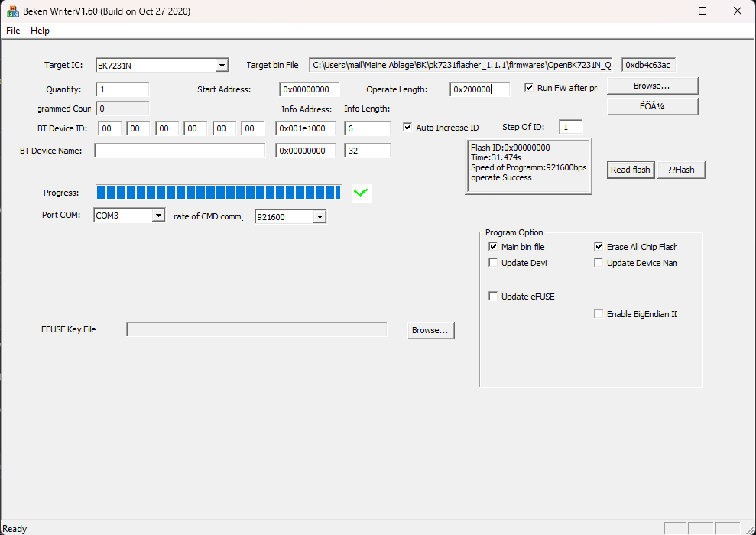Click the Start Address input field
Image resolution: width=756 pixels, height=535 pixels.
tap(308, 89)
